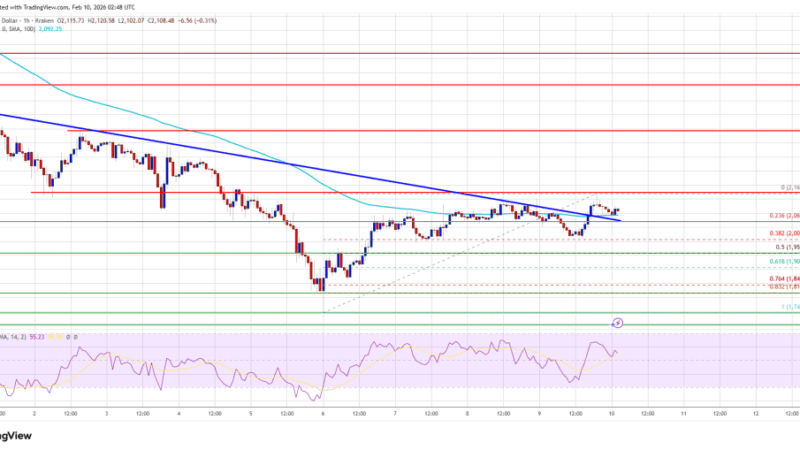
Task: Click the Fibonacci 0.764 level label
Action: coord(784,279)
